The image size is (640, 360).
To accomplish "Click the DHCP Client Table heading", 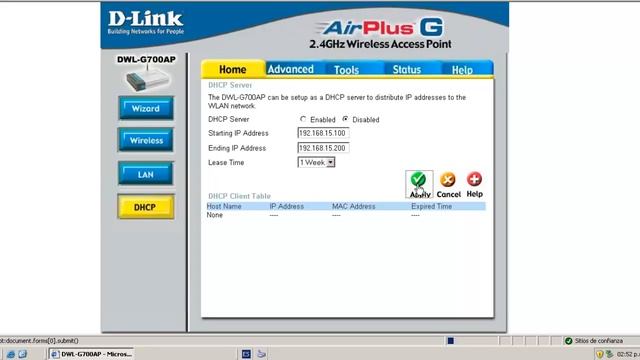I will click(239, 196).
